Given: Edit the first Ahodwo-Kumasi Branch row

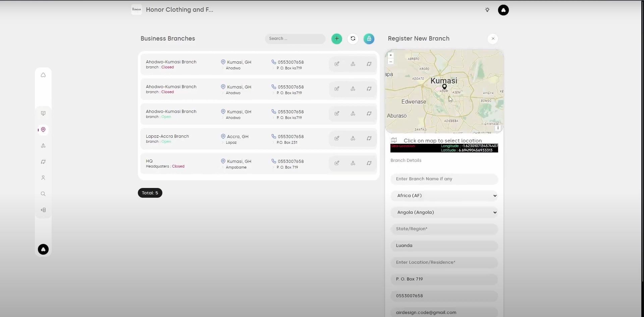Looking at the screenshot, I should click(x=337, y=64).
